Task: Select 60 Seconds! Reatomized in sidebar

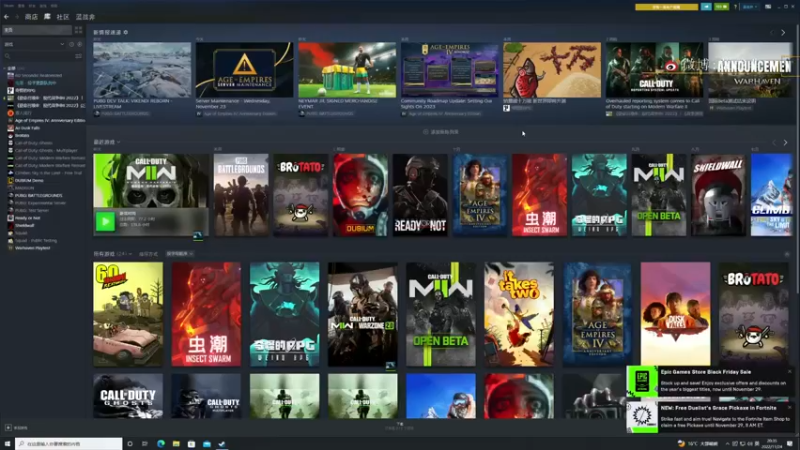Action: point(38,76)
